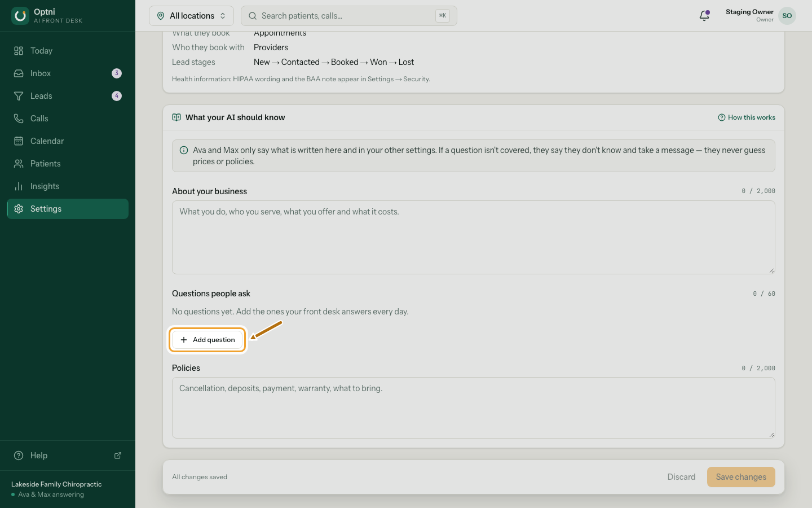Click the Health information HIPAA note

click(301, 79)
